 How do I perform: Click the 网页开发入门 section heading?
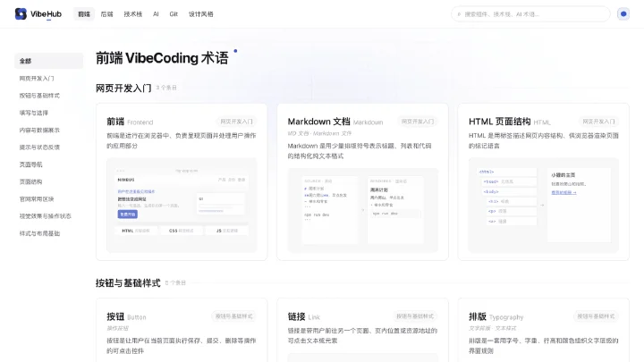coord(123,88)
